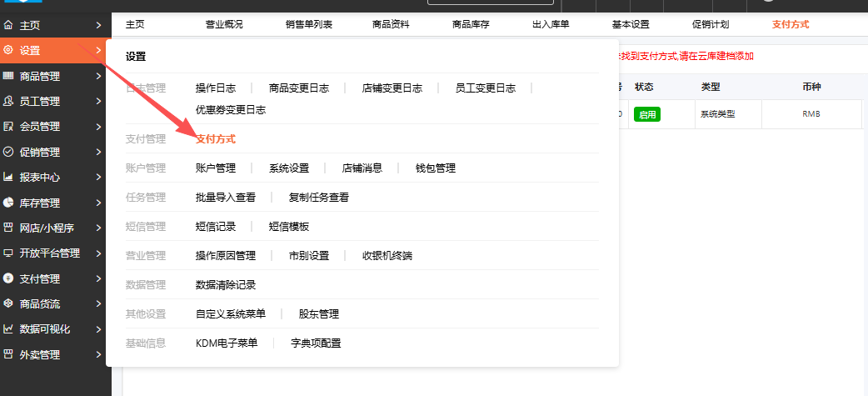Toggle the green 启用 status badge
Screen dimensions: 868x396
click(646, 114)
